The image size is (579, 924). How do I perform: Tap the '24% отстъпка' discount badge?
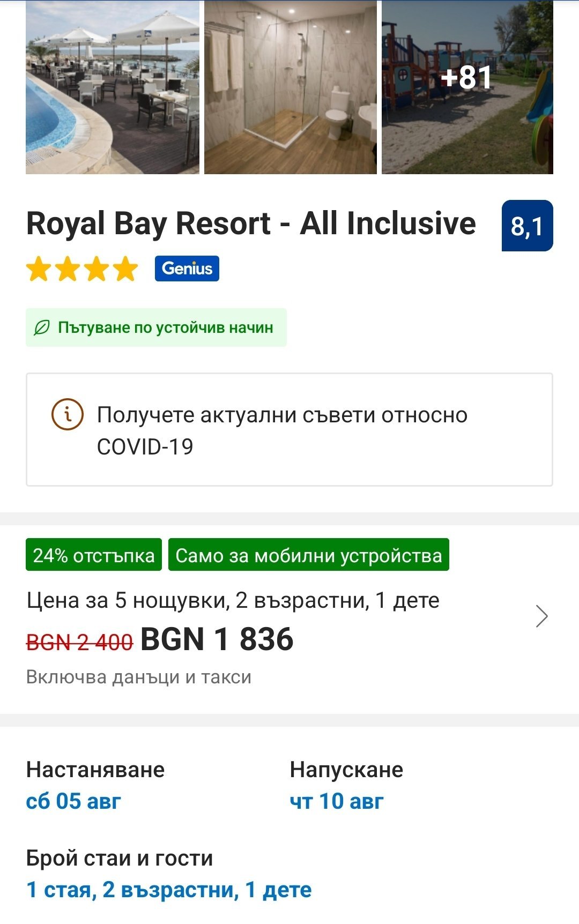[x=94, y=555]
